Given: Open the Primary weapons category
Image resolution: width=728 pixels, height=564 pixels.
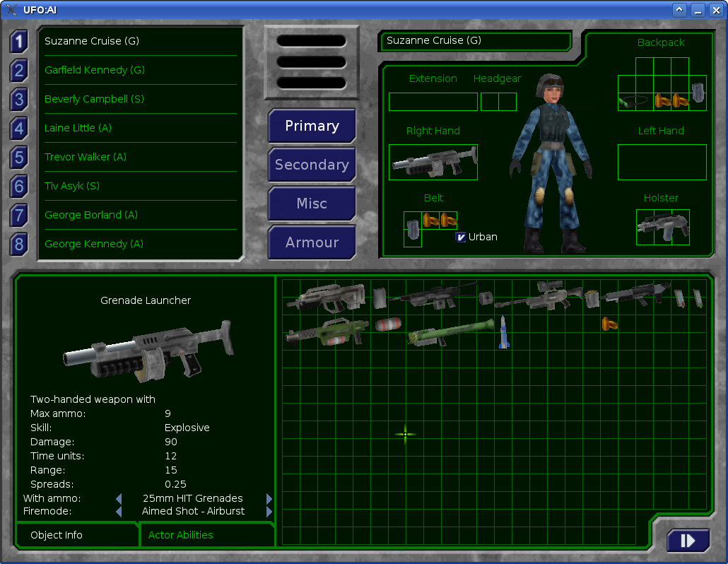Looking at the screenshot, I should click(312, 126).
